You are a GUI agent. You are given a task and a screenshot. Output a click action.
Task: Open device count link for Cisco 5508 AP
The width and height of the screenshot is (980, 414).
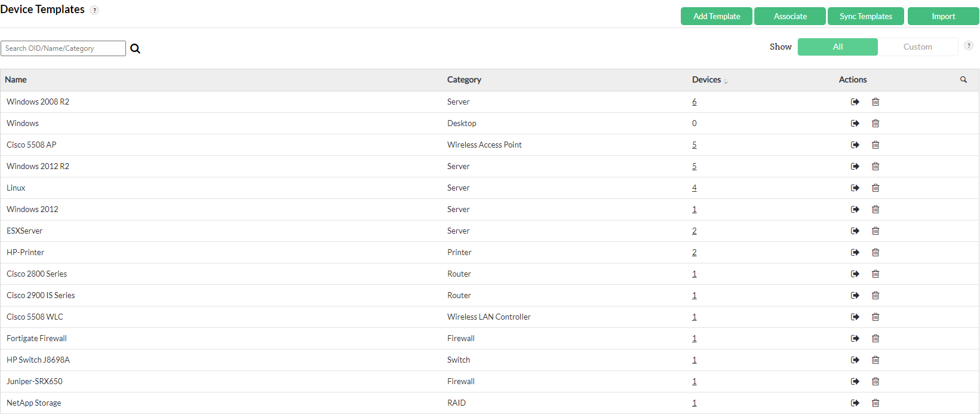pos(695,145)
